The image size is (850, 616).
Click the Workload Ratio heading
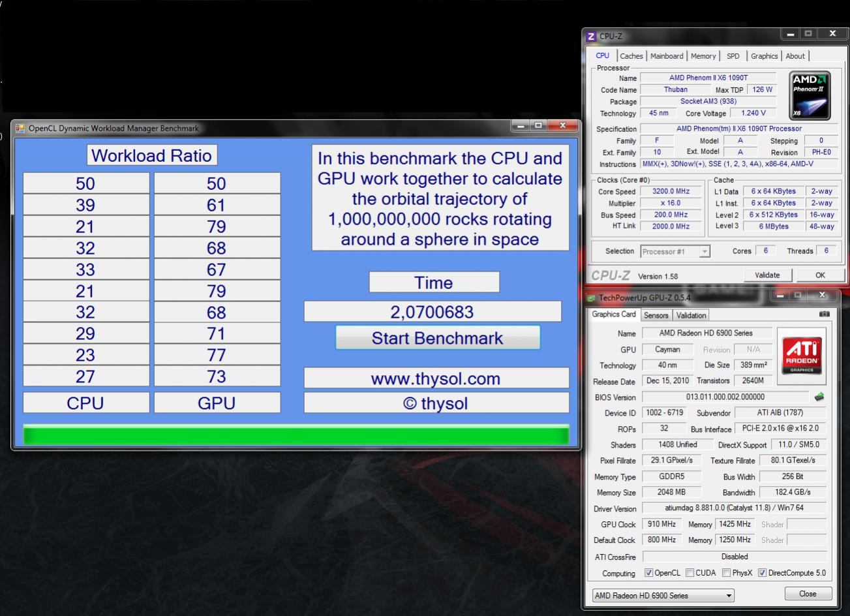[151, 155]
